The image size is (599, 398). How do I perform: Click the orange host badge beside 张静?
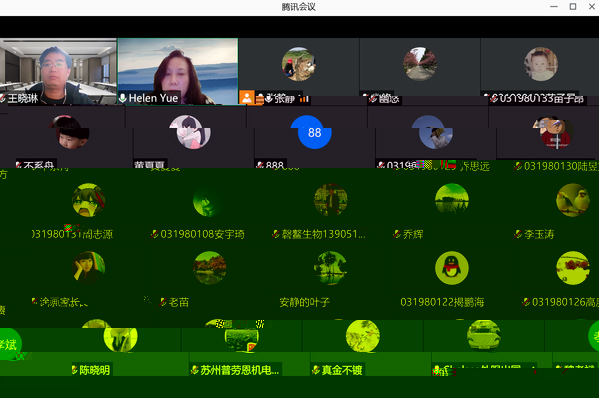246,97
